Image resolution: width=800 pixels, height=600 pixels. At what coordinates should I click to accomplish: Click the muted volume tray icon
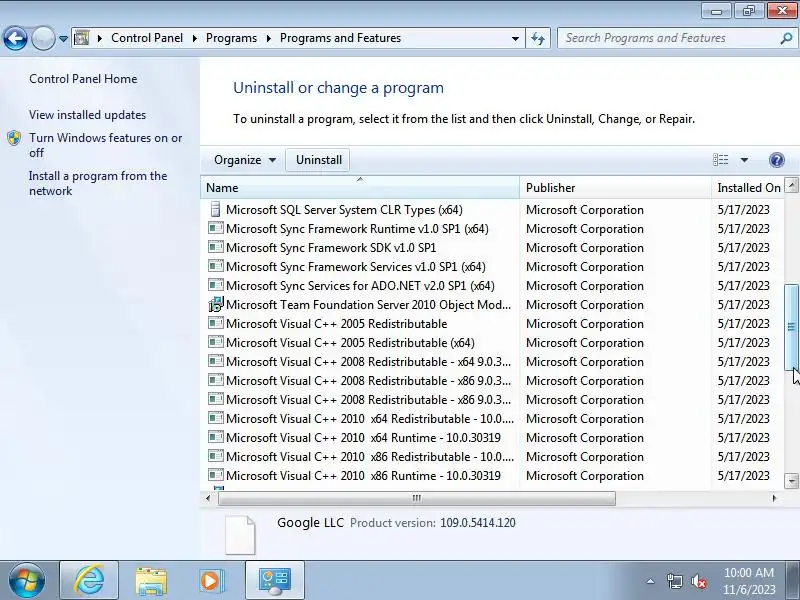tap(698, 581)
